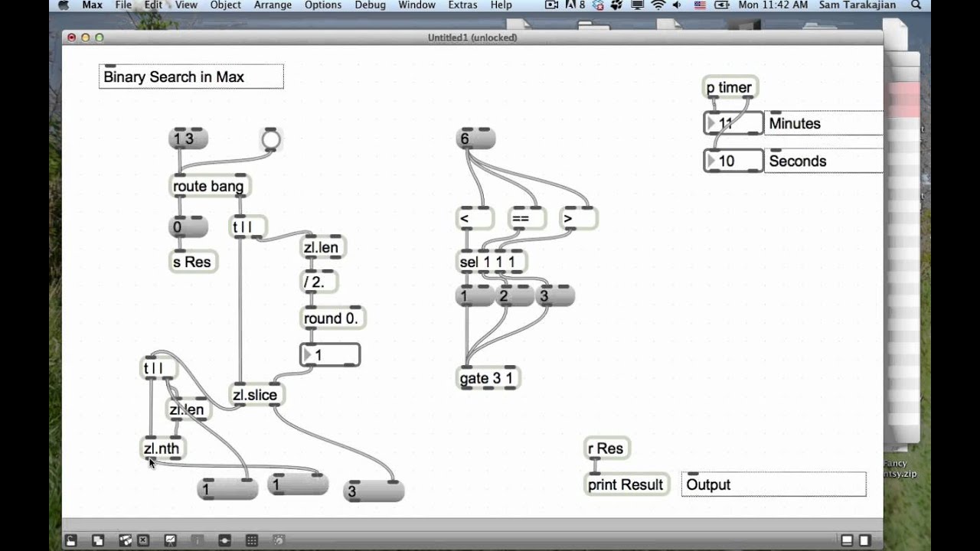Click the US flag input source icon
This screenshot has height=551, width=980.
pyautogui.click(x=700, y=5)
